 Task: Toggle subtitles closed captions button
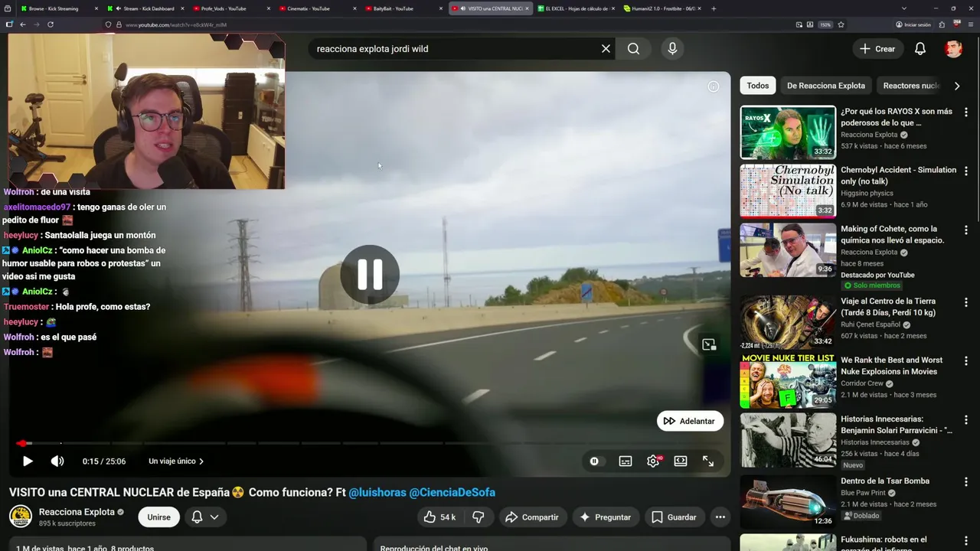coord(626,461)
